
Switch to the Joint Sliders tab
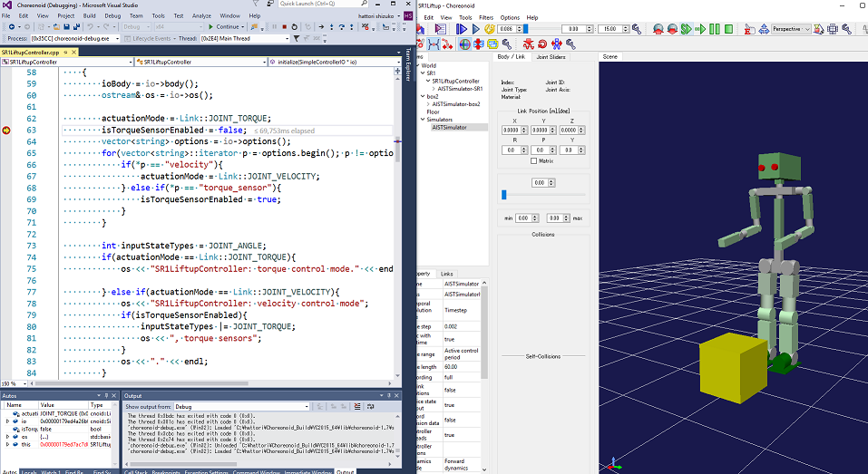pos(551,57)
